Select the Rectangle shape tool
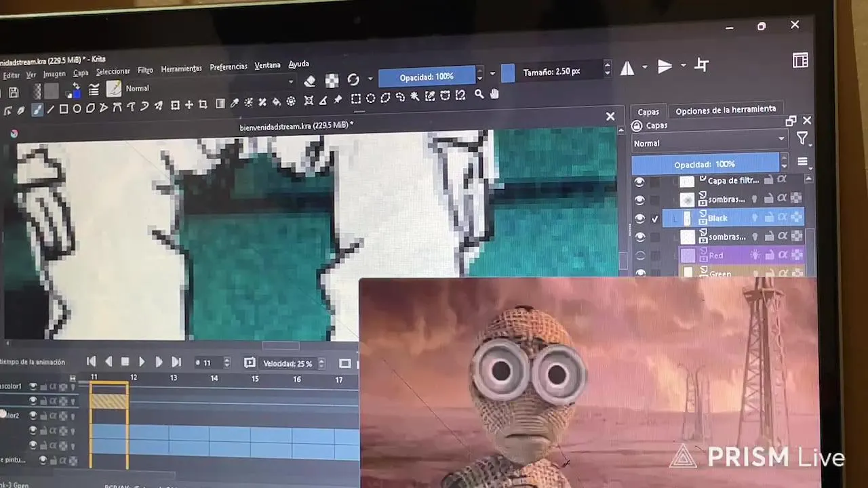This screenshot has width=868, height=488. click(x=63, y=108)
